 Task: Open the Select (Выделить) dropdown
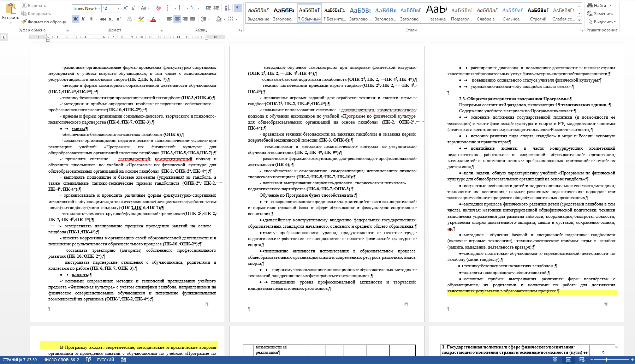pos(602,22)
